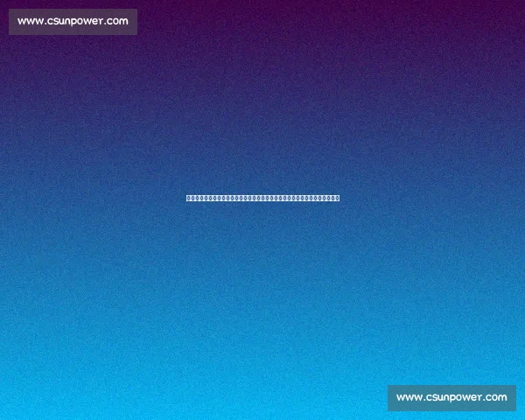This screenshot has height=420, width=525.
Task: Click the center row of placeholder characters
Action: [x=262, y=198]
